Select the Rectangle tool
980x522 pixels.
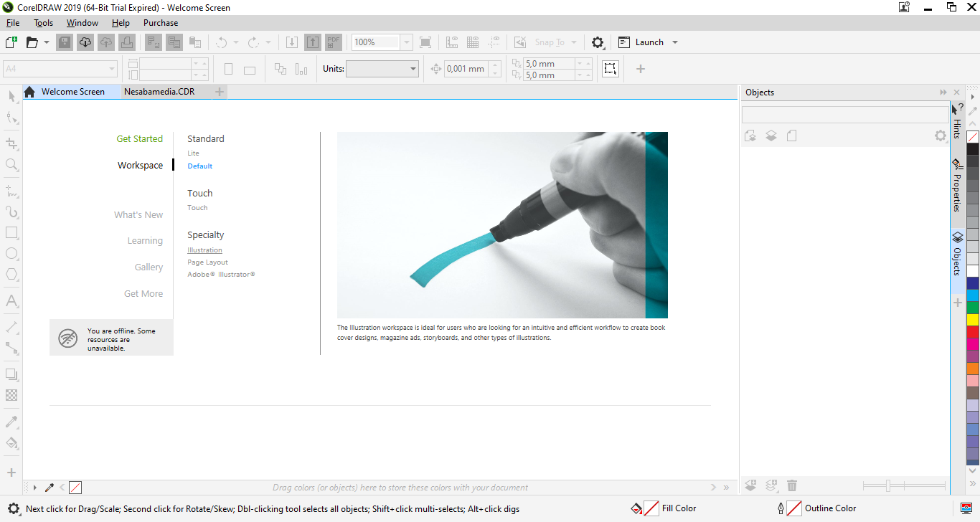coord(11,233)
